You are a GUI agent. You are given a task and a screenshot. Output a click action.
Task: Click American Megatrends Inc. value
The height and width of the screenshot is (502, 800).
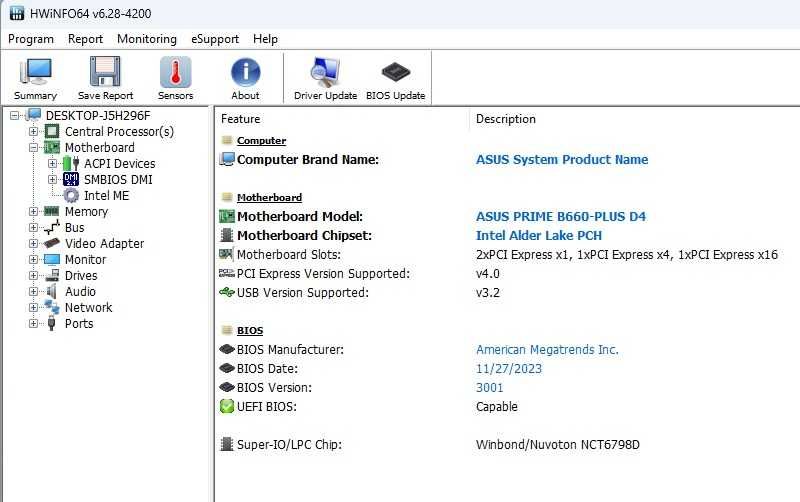click(x=547, y=349)
